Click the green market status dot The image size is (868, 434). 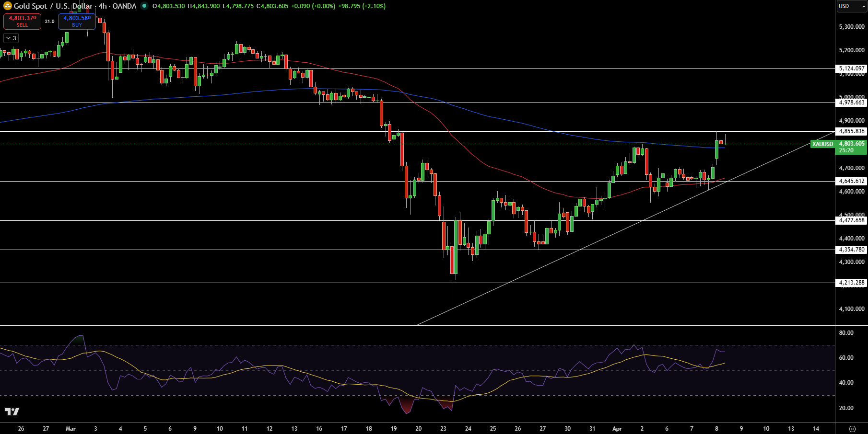(x=144, y=6)
